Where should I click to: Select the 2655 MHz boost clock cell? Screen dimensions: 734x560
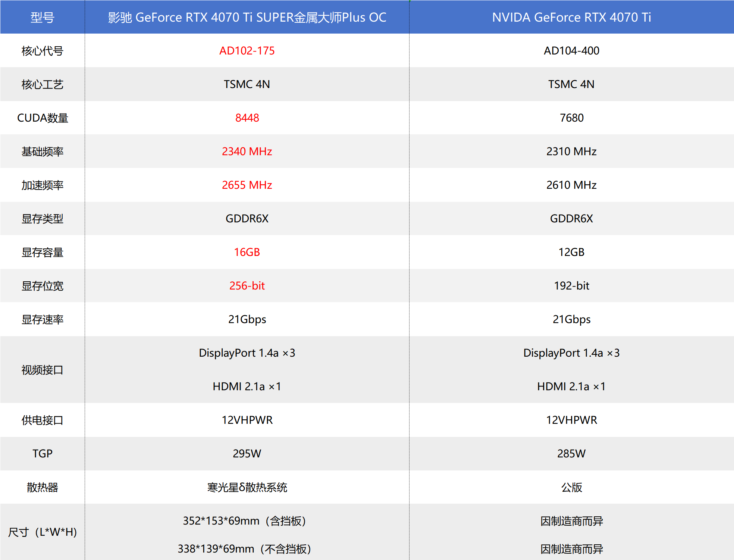click(x=247, y=185)
